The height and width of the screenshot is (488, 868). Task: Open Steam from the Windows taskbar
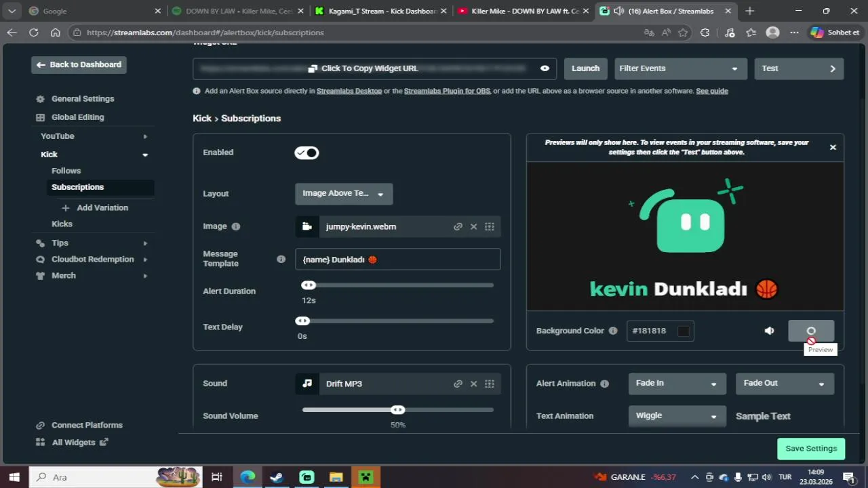pos(277,477)
